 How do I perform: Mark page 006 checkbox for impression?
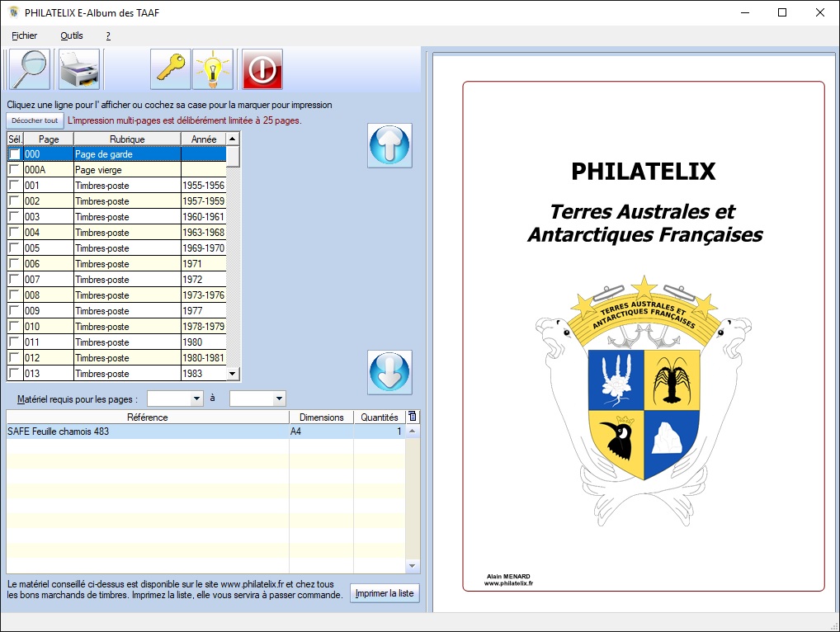tap(15, 263)
